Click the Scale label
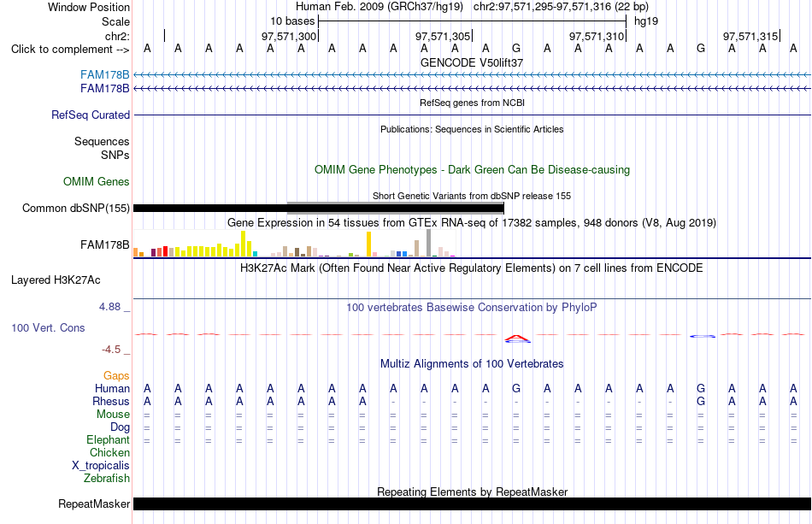Screen dimensions: 812x524 [x=115, y=21]
